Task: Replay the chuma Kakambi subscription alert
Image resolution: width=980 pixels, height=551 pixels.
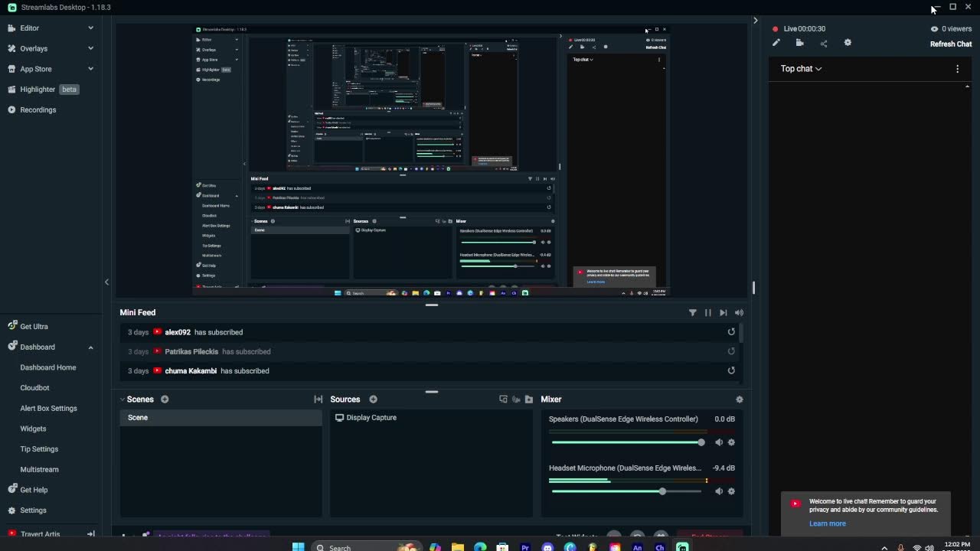Action: (x=731, y=370)
